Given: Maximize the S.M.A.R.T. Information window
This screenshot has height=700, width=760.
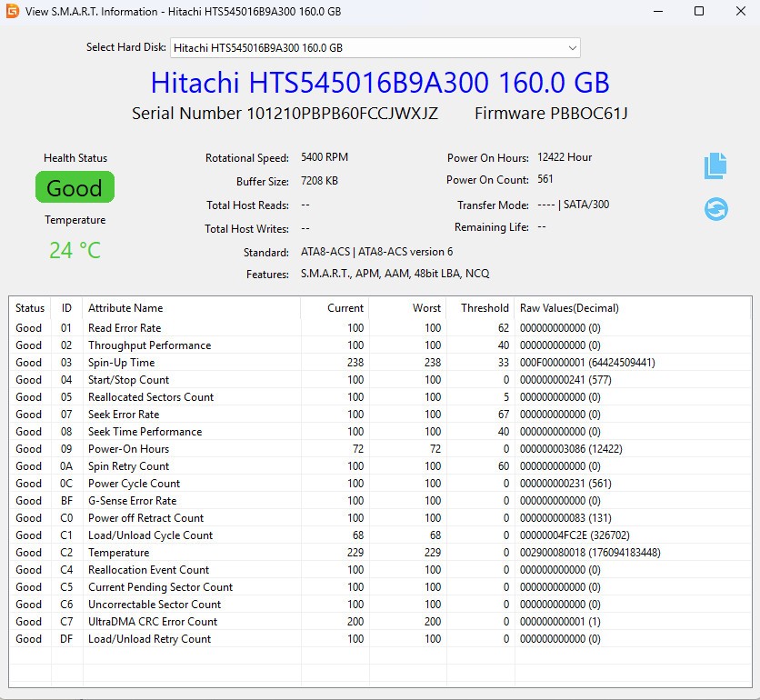Looking at the screenshot, I should pyautogui.click(x=699, y=11).
